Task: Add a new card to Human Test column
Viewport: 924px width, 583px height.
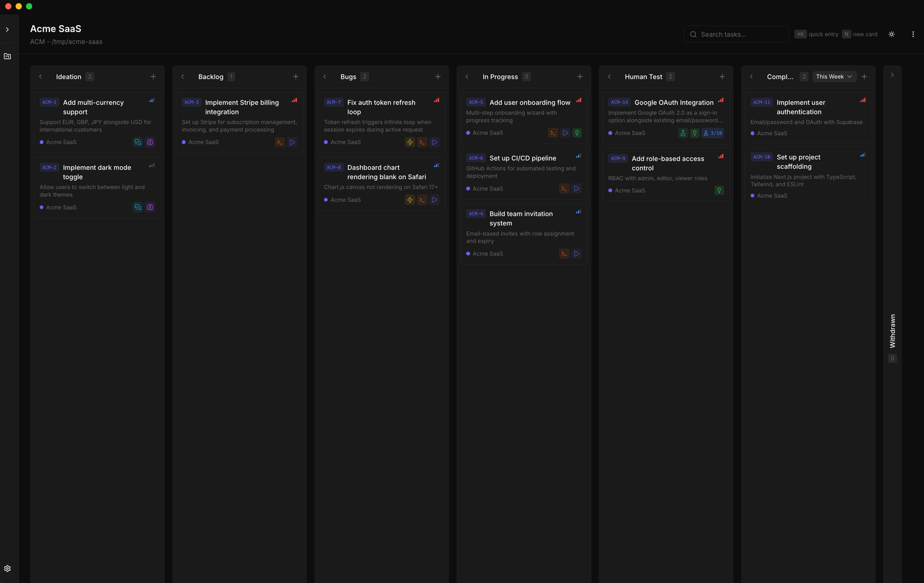Action: pos(722,76)
